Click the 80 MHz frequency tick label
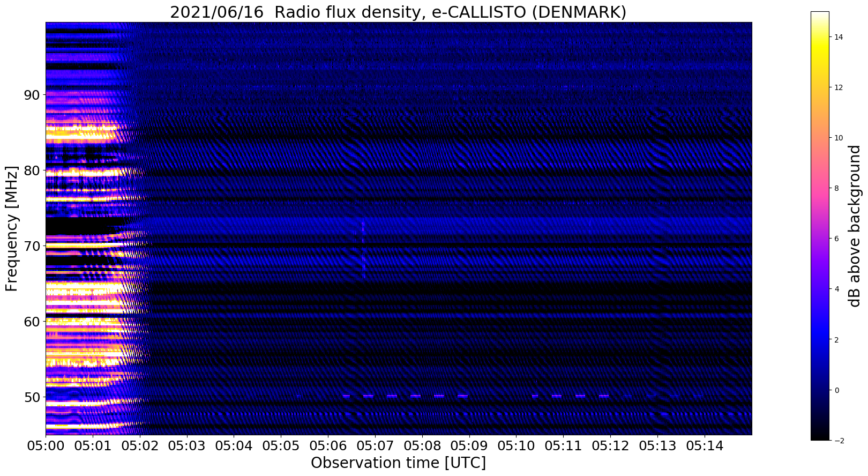This screenshot has height=476, width=868. coord(32,170)
